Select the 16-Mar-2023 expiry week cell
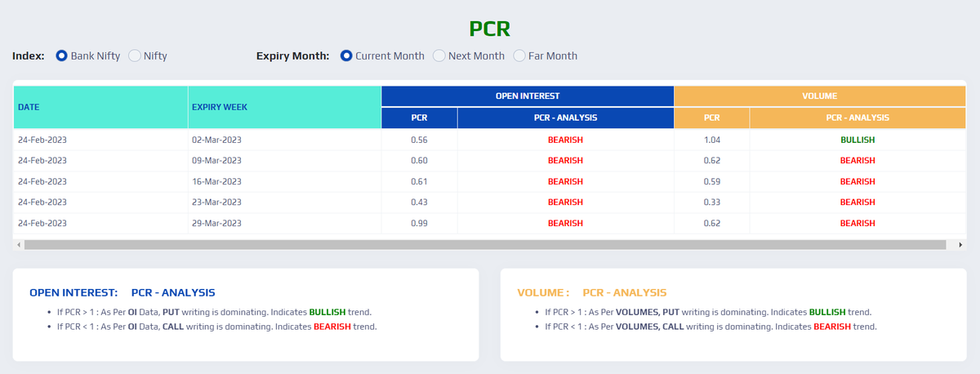 pyautogui.click(x=284, y=181)
